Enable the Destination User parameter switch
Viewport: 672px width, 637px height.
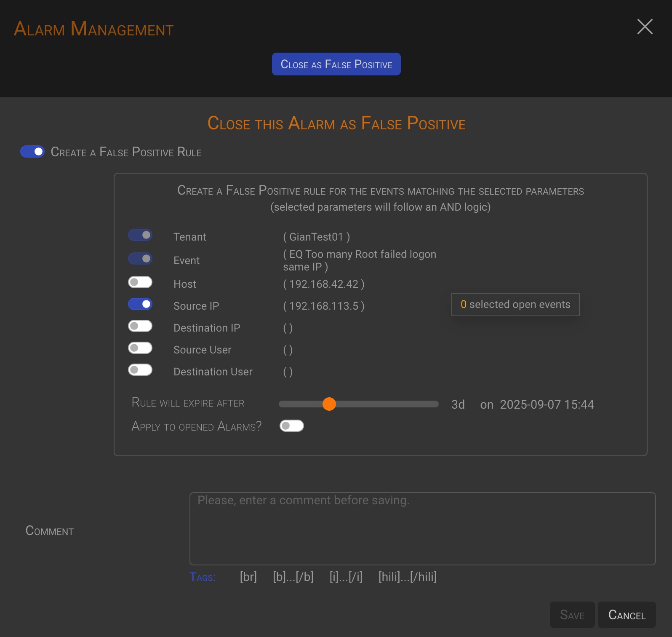[x=140, y=370]
